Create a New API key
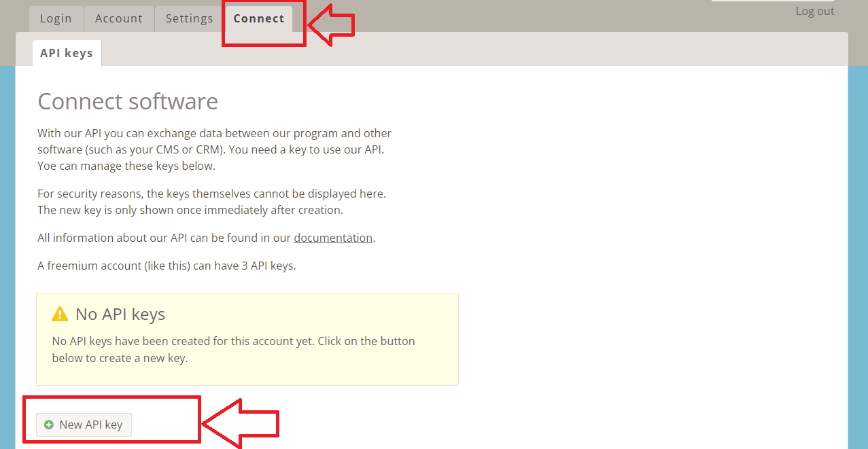The image size is (868, 449). tap(84, 425)
